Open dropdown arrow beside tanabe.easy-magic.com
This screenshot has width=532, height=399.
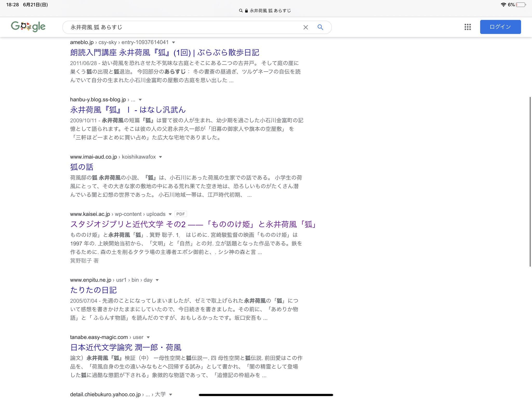(148, 337)
